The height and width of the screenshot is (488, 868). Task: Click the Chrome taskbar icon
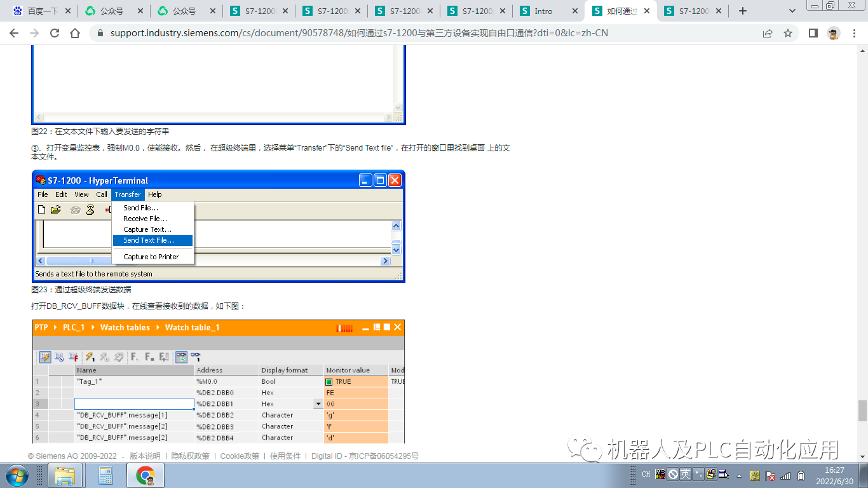[146, 475]
